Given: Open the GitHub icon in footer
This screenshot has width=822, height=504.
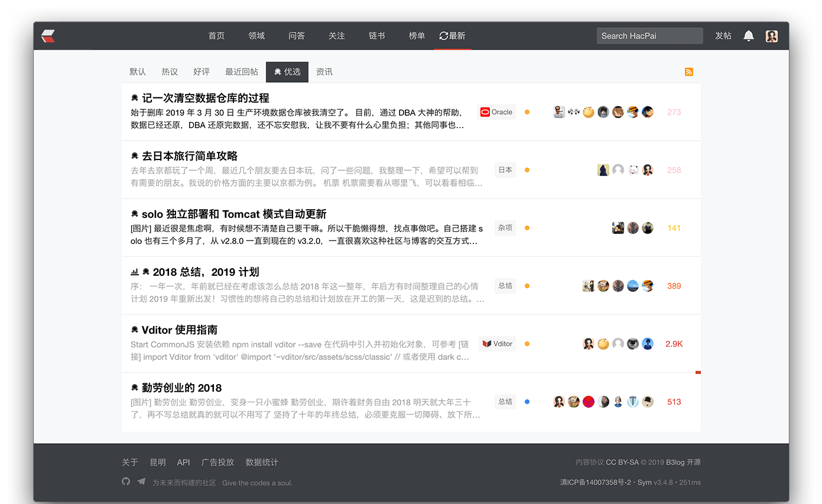Looking at the screenshot, I should coord(126,482).
